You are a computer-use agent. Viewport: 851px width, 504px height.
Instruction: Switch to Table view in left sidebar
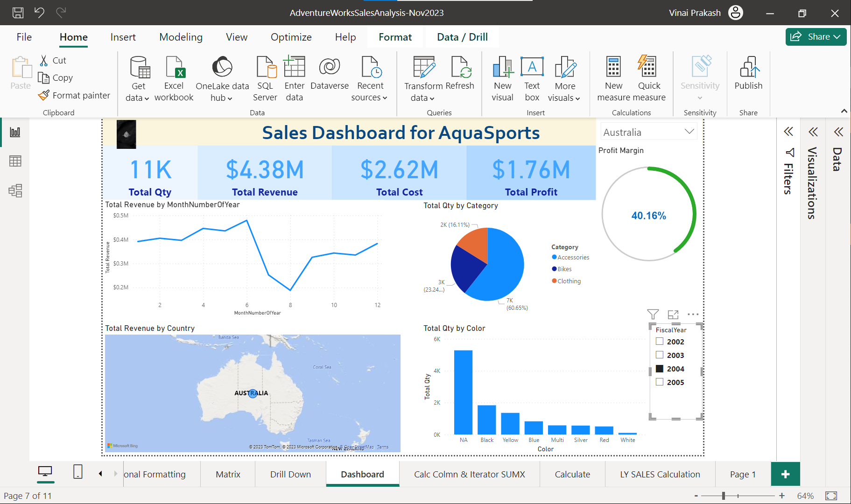[x=15, y=161]
